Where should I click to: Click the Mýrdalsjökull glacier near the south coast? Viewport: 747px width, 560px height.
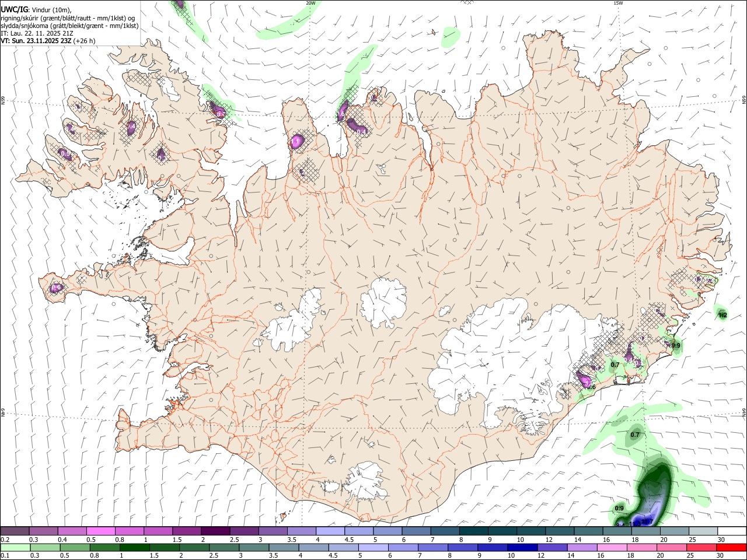pyautogui.click(x=365, y=481)
